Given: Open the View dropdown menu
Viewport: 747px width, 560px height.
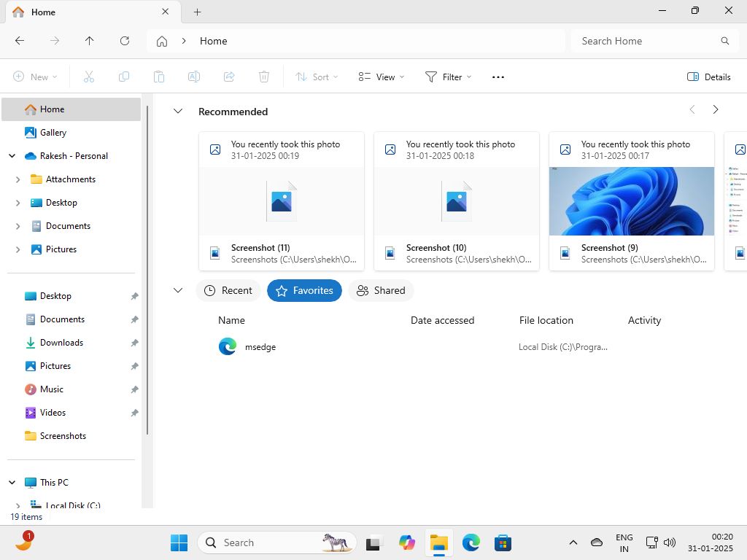Looking at the screenshot, I should tap(381, 77).
